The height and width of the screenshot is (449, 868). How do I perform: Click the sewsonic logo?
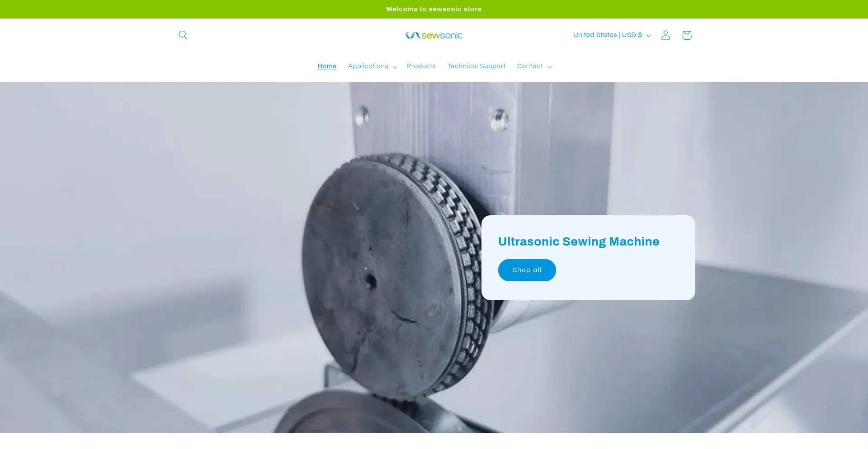click(434, 35)
